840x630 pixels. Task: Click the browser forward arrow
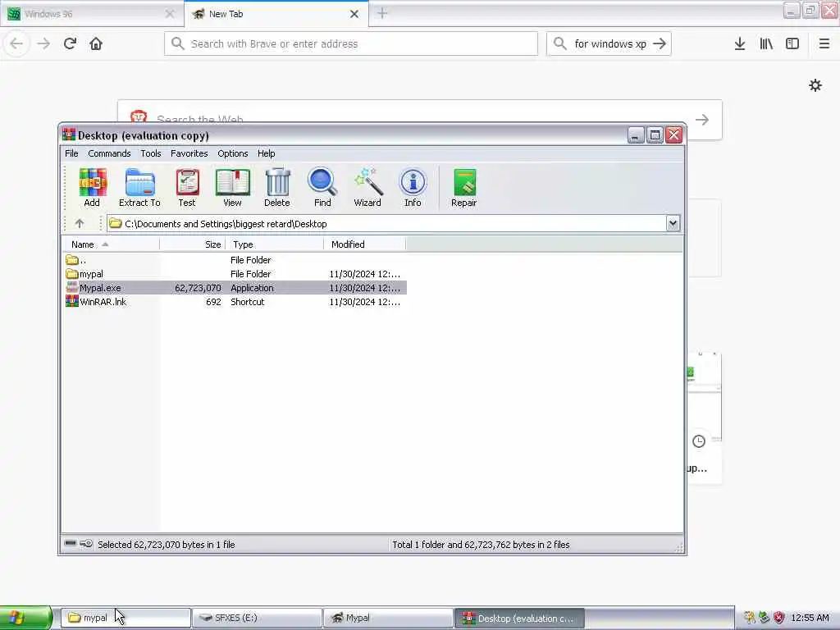pyautogui.click(x=43, y=43)
